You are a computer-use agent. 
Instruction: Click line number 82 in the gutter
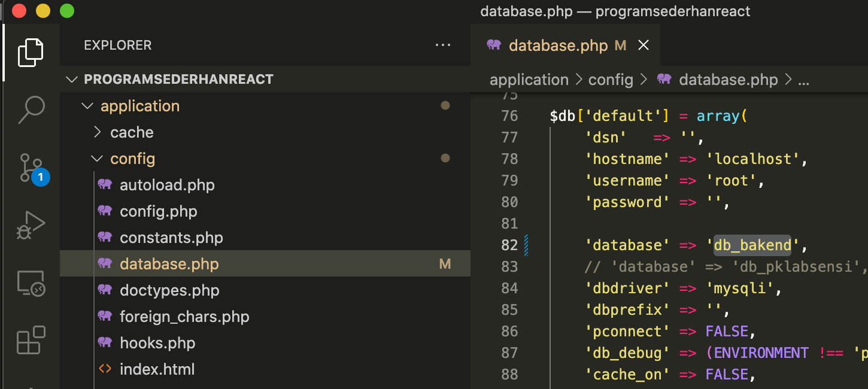coord(509,245)
